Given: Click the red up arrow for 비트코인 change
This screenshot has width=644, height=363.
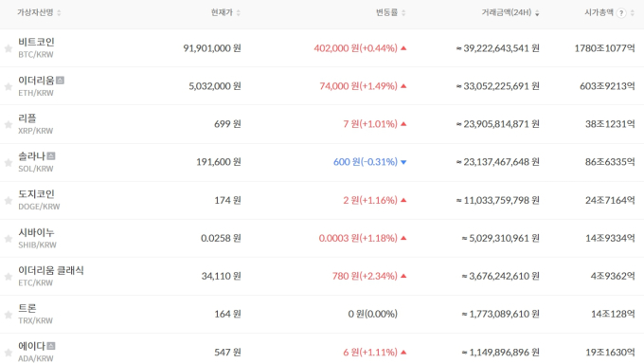Looking at the screenshot, I should (403, 48).
